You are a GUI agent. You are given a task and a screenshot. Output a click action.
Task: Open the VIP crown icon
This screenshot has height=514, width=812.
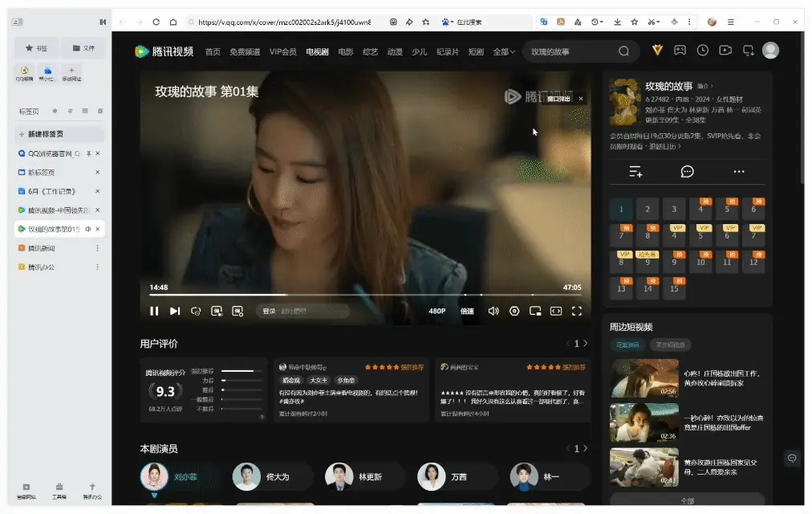point(657,50)
